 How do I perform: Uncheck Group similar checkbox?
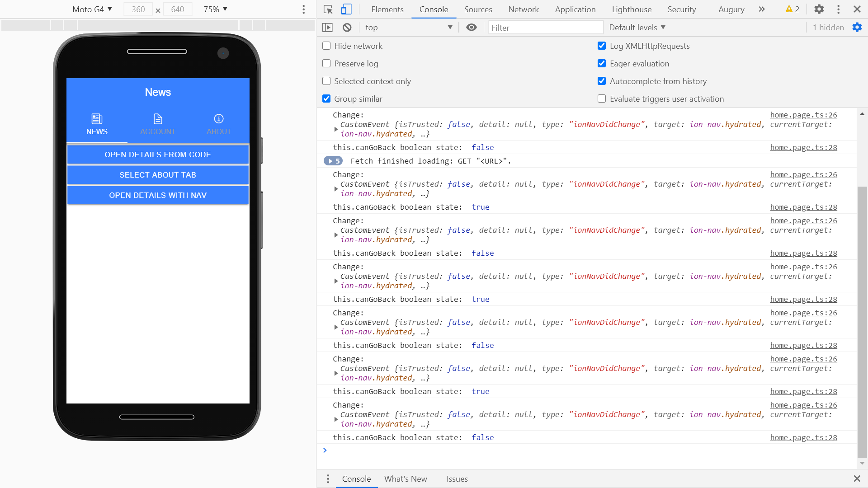[326, 99]
